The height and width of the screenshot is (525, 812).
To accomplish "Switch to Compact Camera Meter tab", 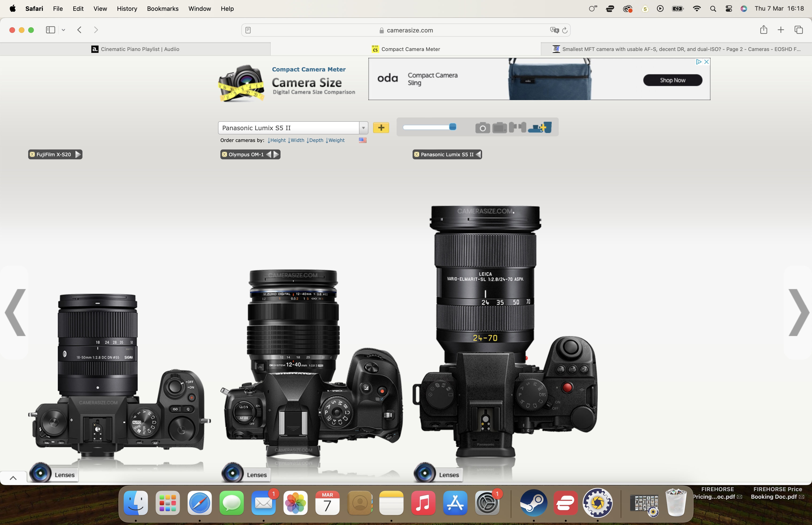I will (406, 49).
